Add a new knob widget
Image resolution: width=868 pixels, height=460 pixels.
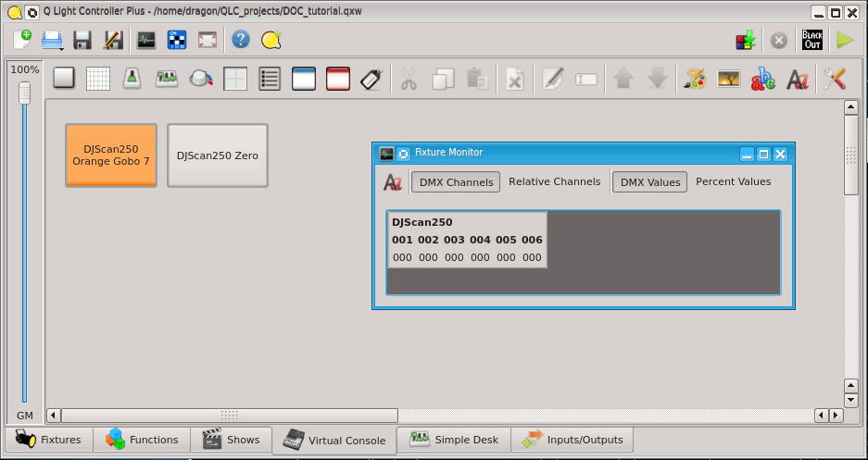coord(200,79)
